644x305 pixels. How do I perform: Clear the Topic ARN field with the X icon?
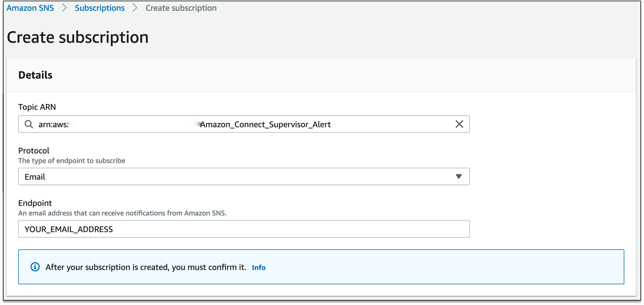459,124
